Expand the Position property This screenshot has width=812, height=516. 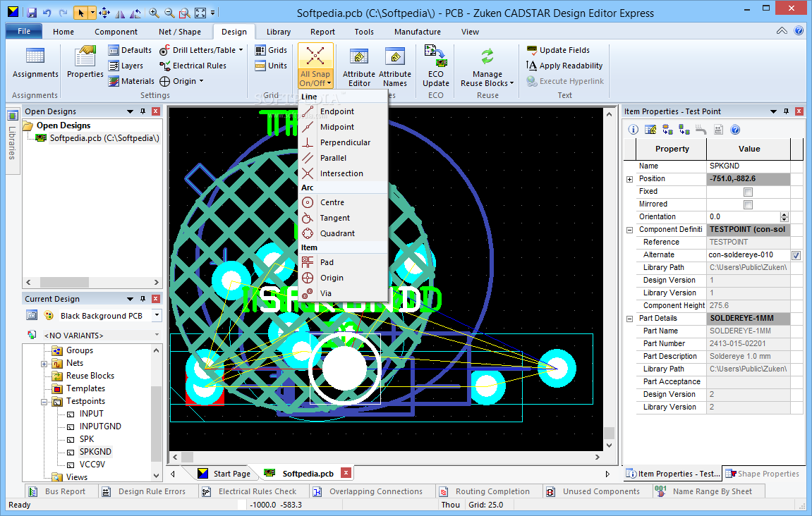tap(630, 179)
